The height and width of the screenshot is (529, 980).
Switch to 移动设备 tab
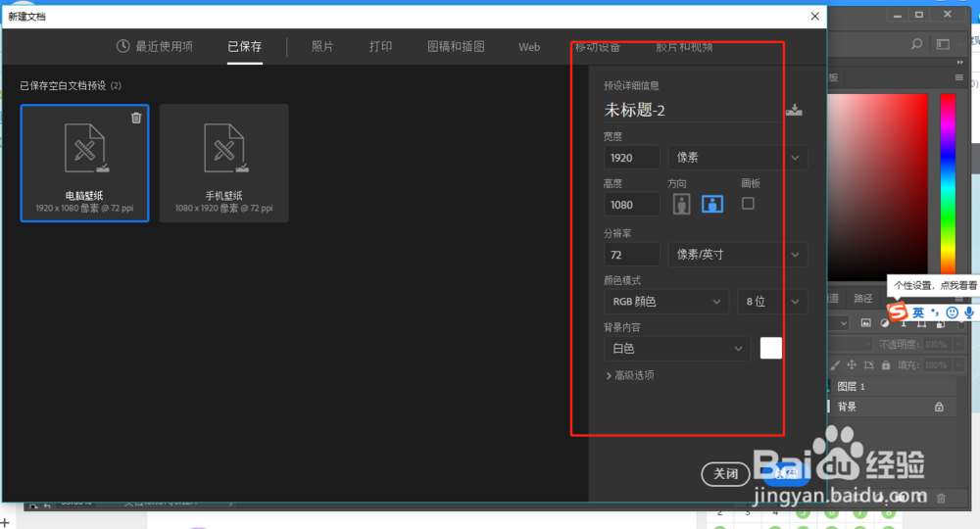tap(598, 47)
